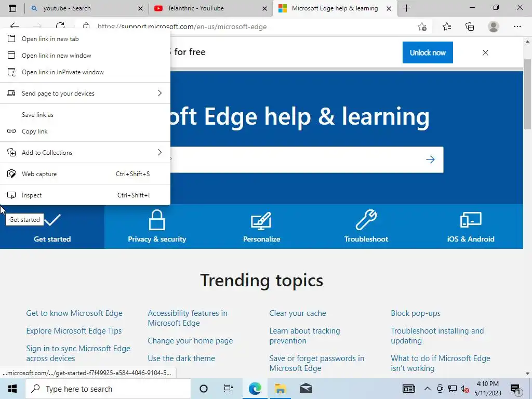The image size is (532, 399).
Task: Close the youtube - Search tab
Action: coord(140,8)
